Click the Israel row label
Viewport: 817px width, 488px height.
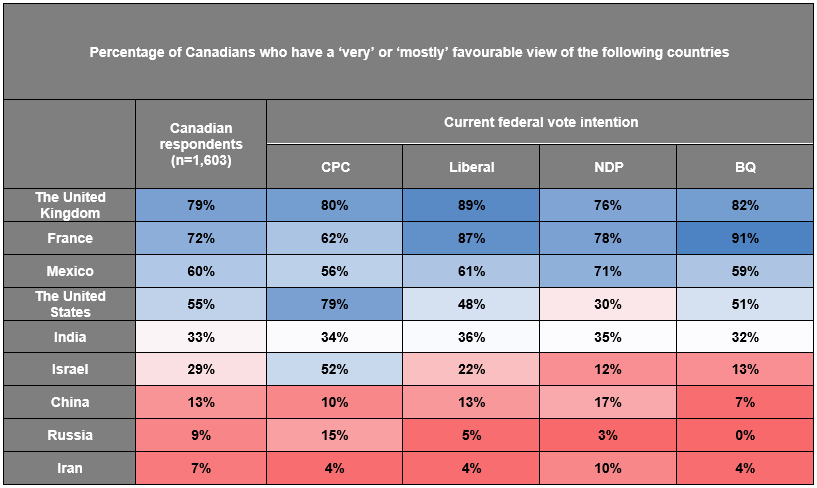pyautogui.click(x=70, y=369)
